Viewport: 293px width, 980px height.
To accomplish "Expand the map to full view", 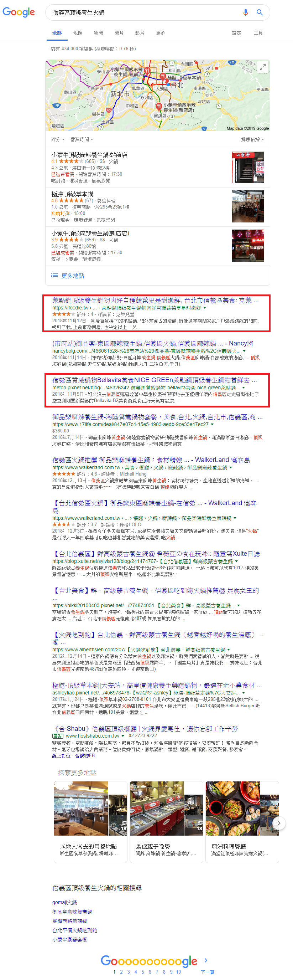I will 262,67.
